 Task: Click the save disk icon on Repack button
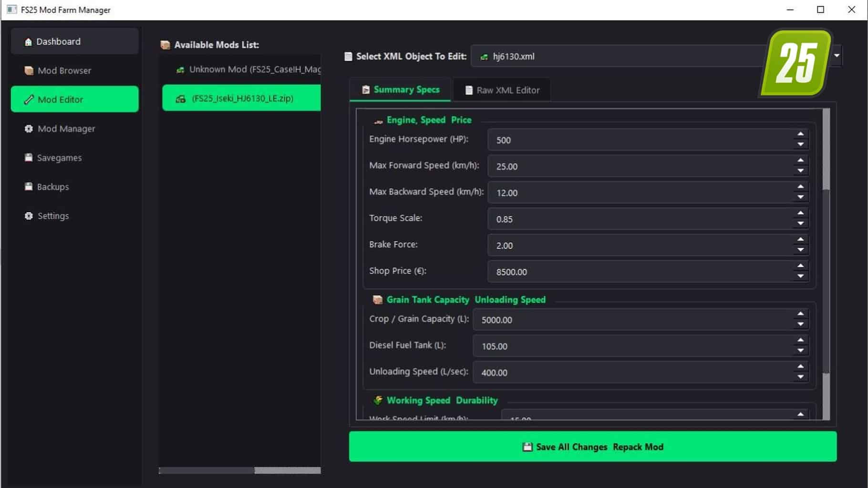pos(527,447)
